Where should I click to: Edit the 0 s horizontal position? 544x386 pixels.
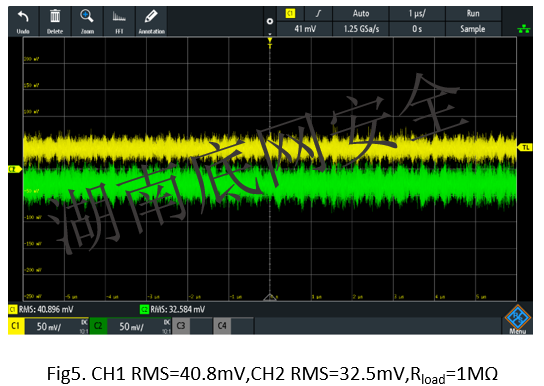[x=417, y=29]
